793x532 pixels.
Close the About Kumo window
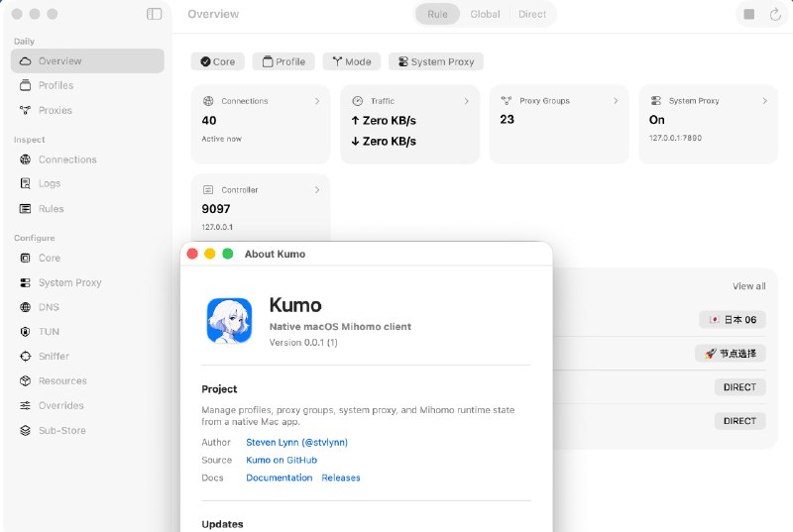click(x=192, y=254)
